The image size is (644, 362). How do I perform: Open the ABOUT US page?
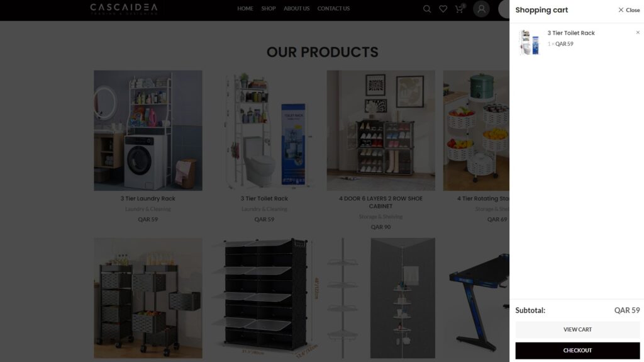pos(297,9)
